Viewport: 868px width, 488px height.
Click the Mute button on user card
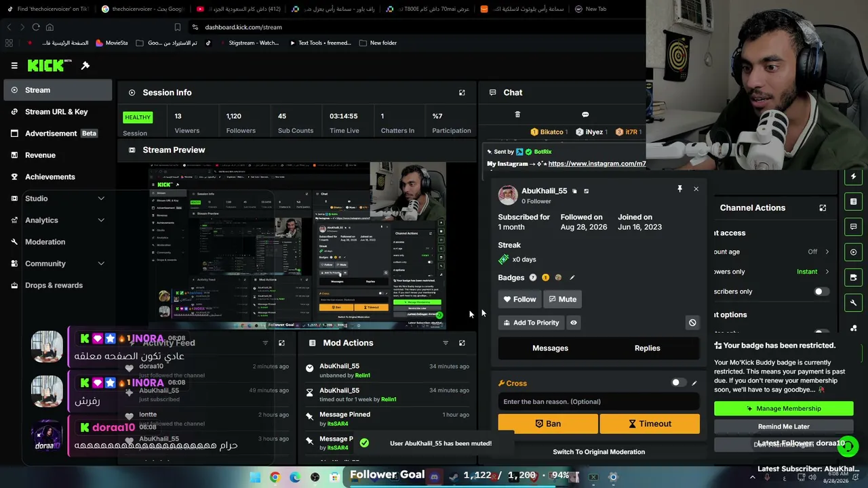click(x=562, y=299)
